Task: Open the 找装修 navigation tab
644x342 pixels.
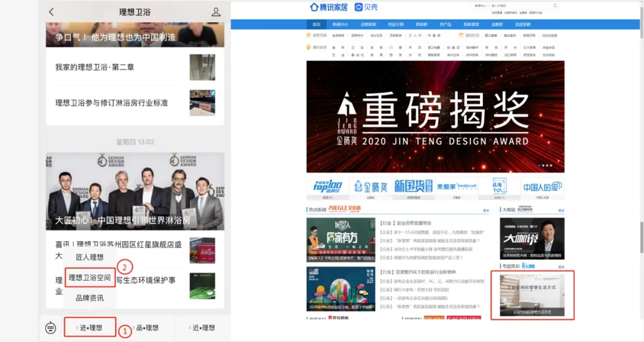Action: pos(422,24)
